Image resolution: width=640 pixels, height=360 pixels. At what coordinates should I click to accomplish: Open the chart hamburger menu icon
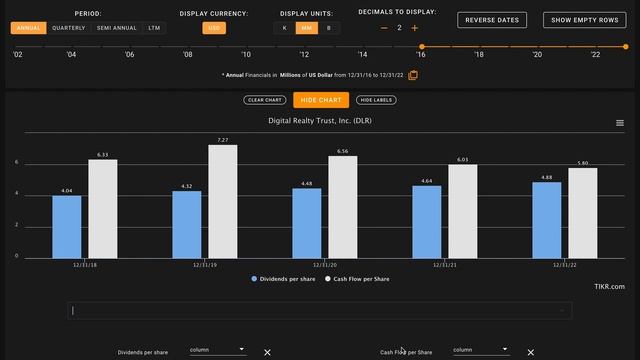pos(620,123)
